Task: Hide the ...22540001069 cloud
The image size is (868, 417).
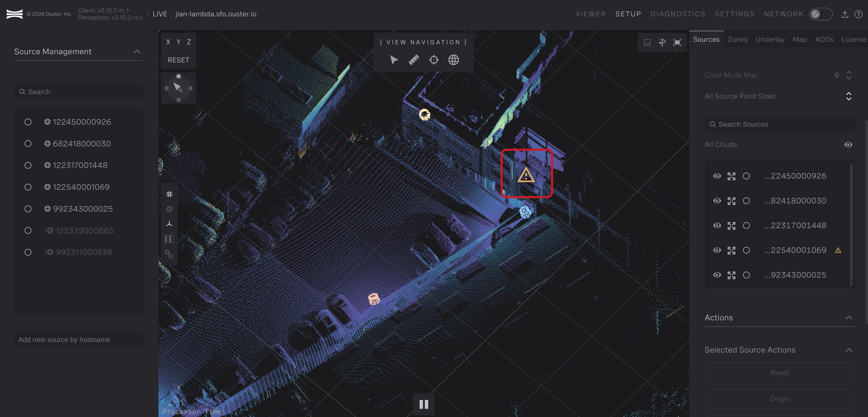Action: pos(717,250)
